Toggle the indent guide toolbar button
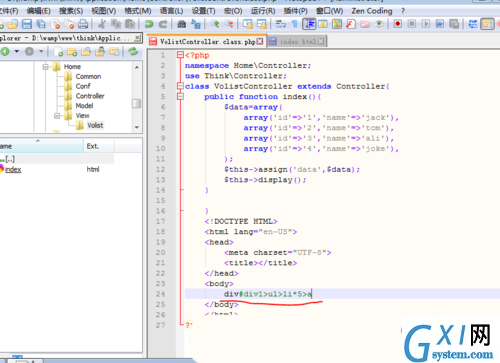The height and width of the screenshot is (363, 500). click(309, 24)
